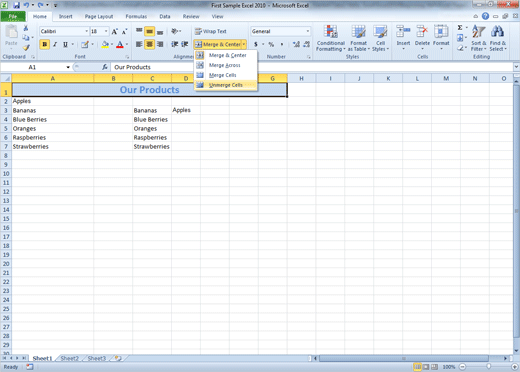520x372 pixels.
Task: Open the font size dropdown
Action: point(106,31)
